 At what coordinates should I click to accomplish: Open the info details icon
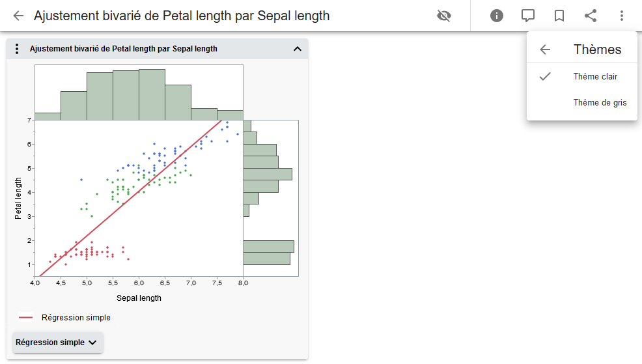click(x=497, y=16)
